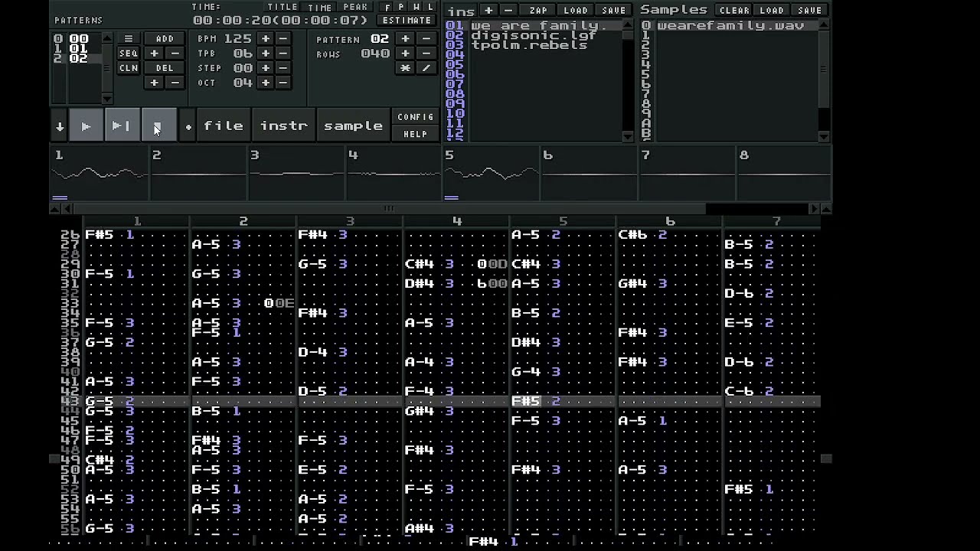LOAD an instrument
Screen dimensions: 980x551
point(576,10)
